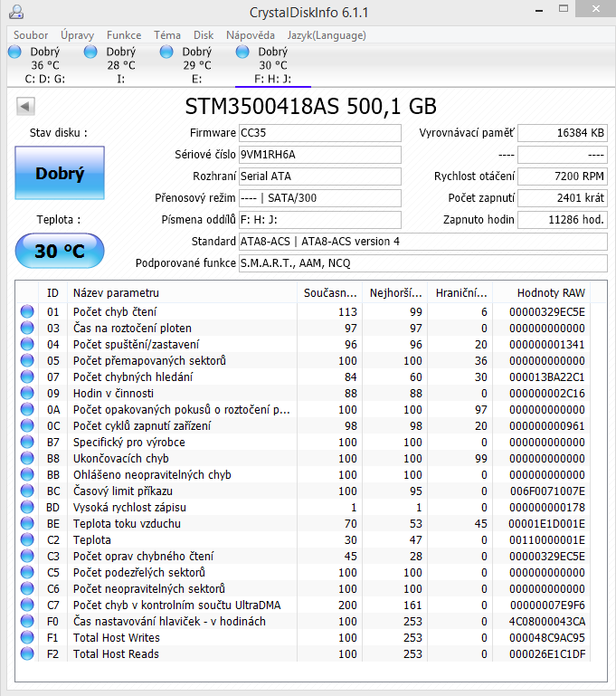616x696 pixels.
Task: Go to previous disk with the left arrow
Action: coord(25,106)
